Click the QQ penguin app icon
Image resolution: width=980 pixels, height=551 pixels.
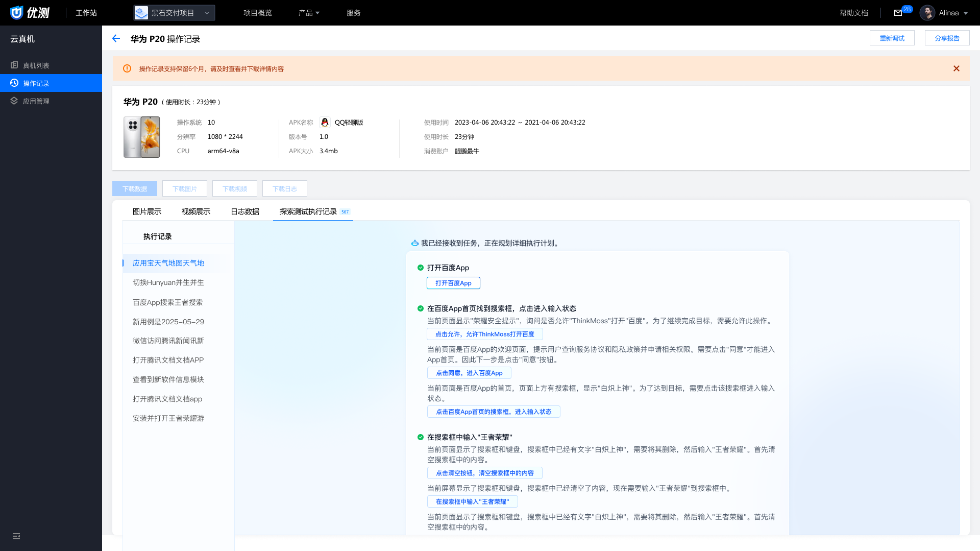tap(325, 123)
